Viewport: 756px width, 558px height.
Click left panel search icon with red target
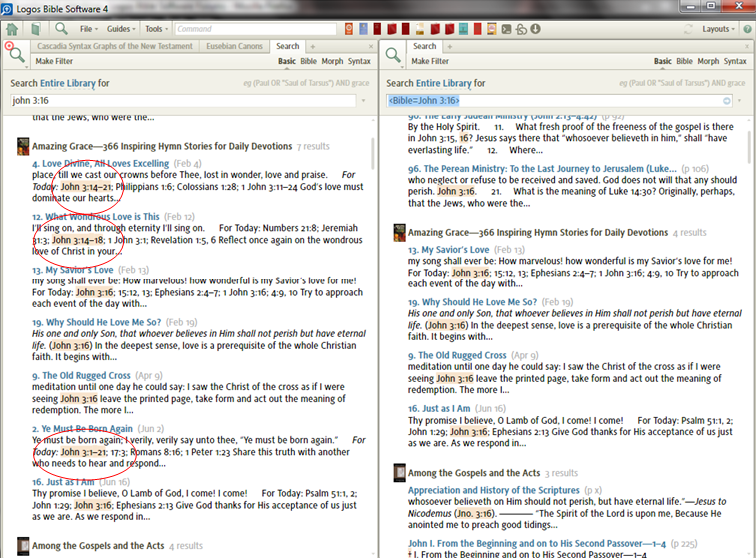14,52
